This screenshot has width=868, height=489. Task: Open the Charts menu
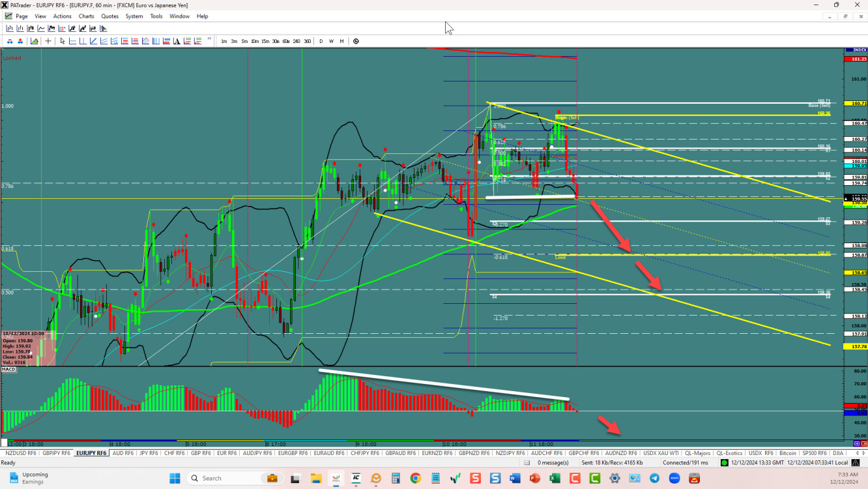(x=86, y=16)
